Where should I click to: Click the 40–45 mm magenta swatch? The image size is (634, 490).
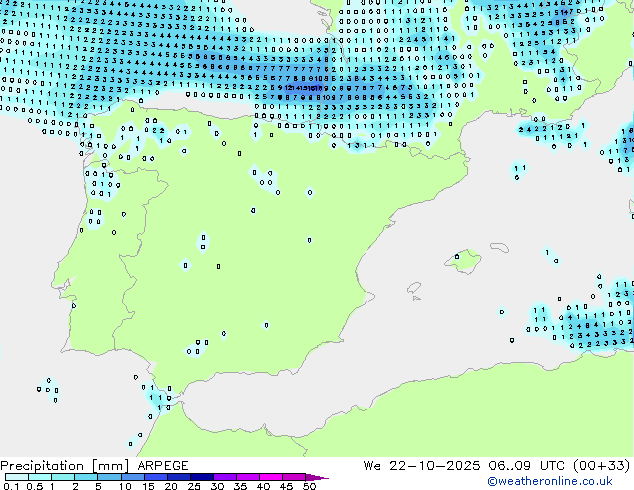pos(271,477)
